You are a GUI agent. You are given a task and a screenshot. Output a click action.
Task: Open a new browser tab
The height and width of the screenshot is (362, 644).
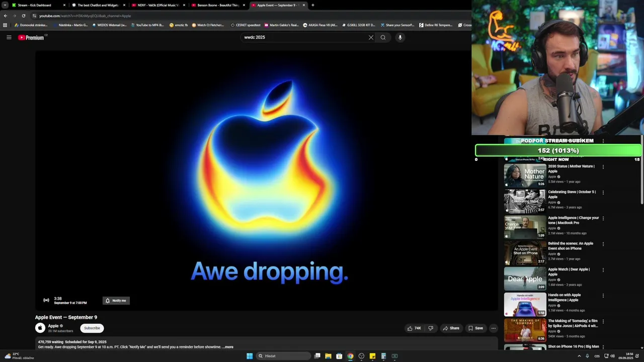[x=313, y=5]
